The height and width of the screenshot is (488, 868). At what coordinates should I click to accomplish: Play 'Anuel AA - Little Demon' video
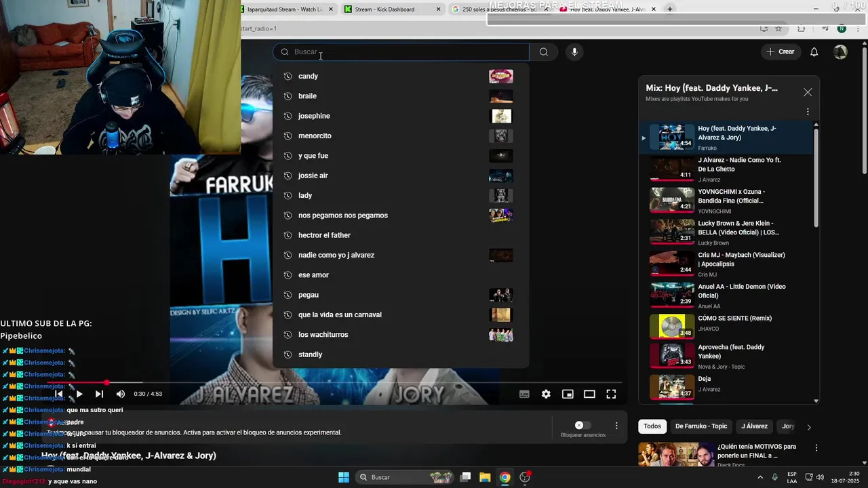coord(727,296)
